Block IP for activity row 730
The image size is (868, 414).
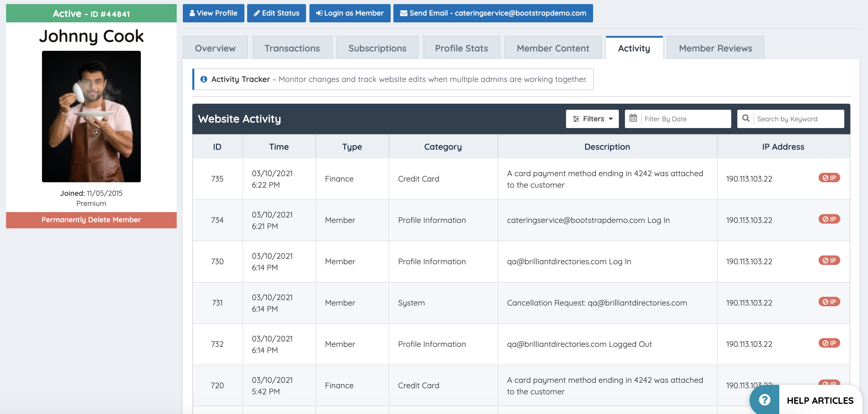(x=829, y=261)
